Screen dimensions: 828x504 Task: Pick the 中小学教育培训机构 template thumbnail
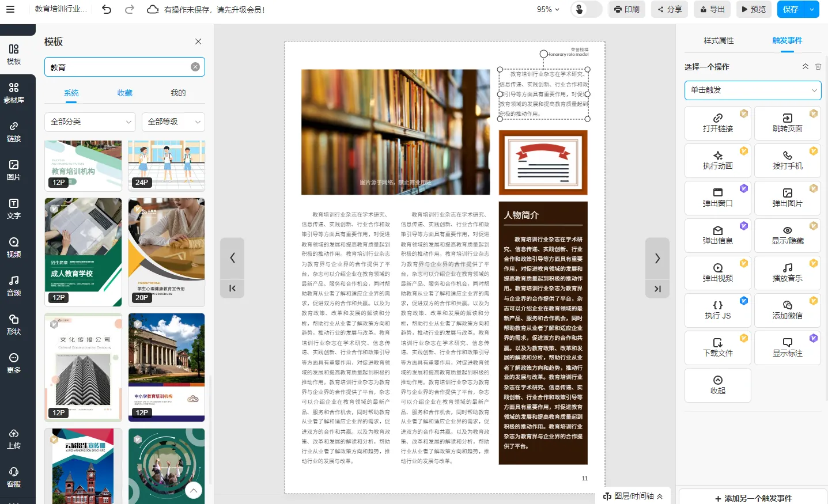[167, 367]
